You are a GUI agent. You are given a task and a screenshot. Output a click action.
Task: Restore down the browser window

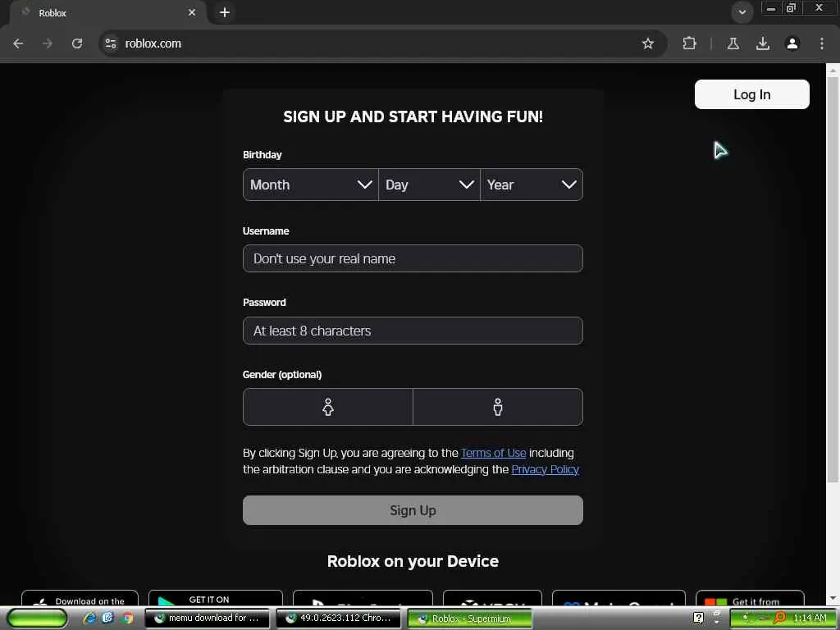[791, 8]
